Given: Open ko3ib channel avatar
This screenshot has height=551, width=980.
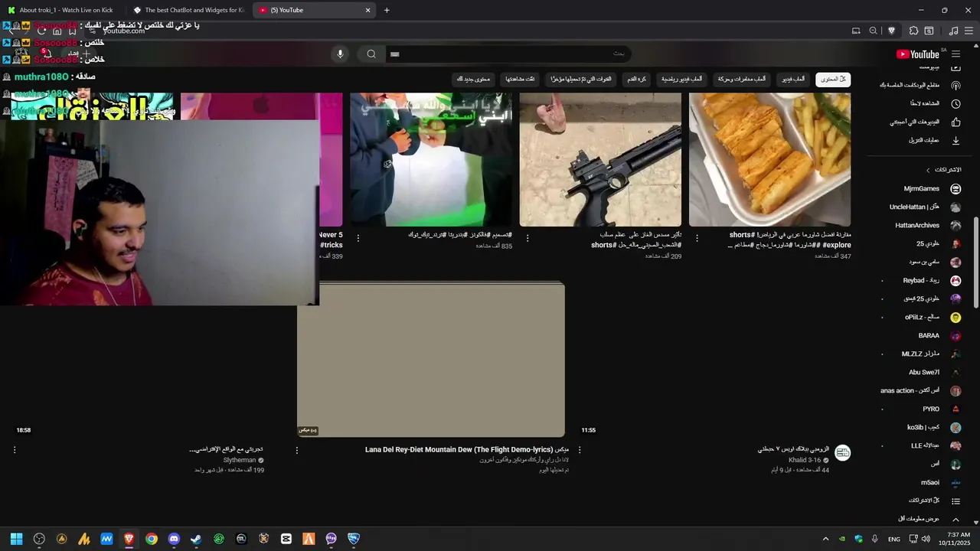Looking at the screenshot, I should pyautogui.click(x=955, y=427).
